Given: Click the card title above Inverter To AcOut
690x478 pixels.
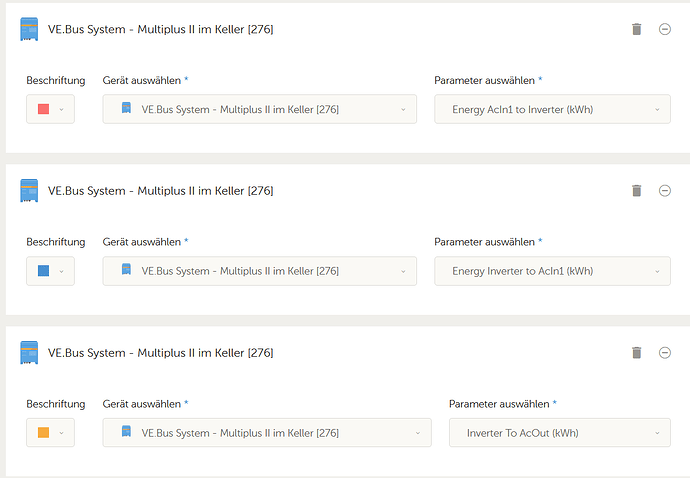Looking at the screenshot, I should (x=161, y=353).
